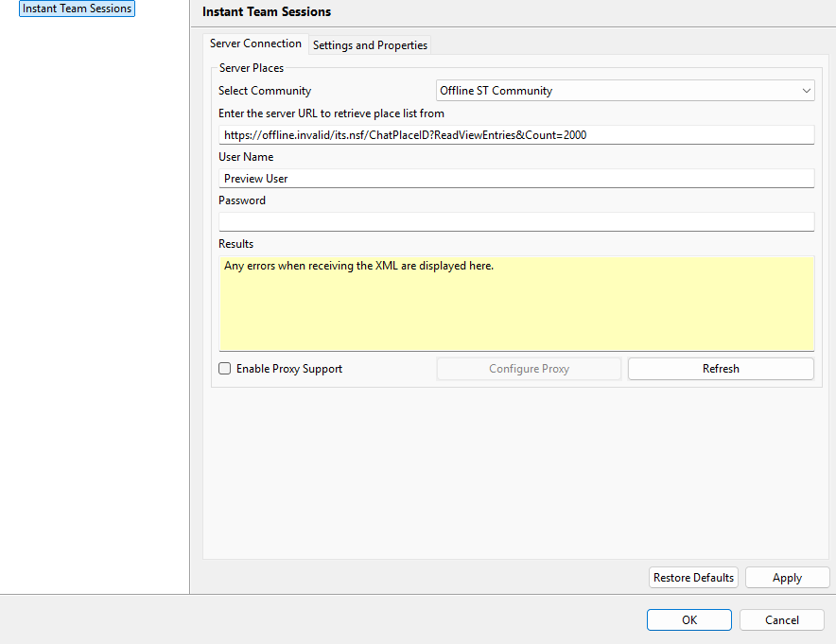Click inside the yellow Results text area
Screen dimensions: 836x644
(x=516, y=304)
